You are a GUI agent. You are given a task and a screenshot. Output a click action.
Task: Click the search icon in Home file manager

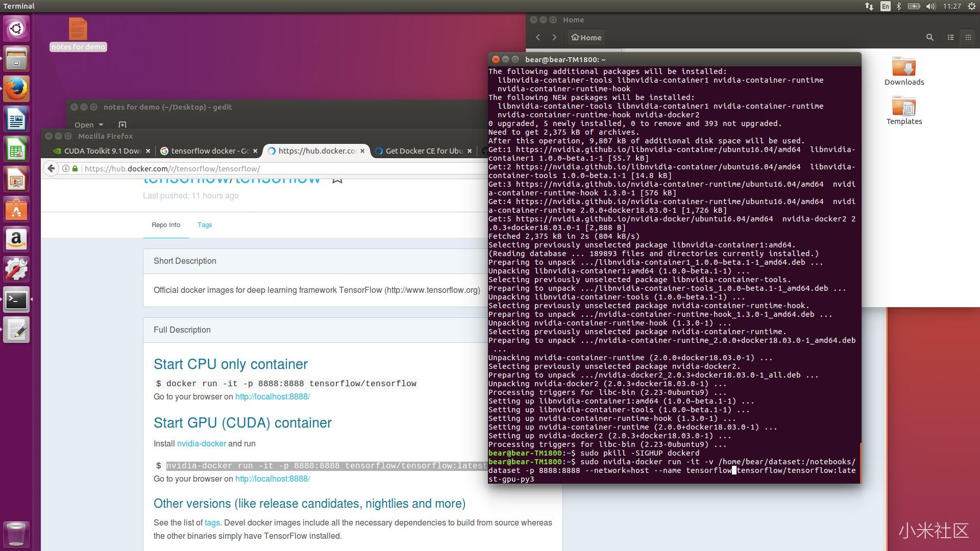[x=929, y=37]
